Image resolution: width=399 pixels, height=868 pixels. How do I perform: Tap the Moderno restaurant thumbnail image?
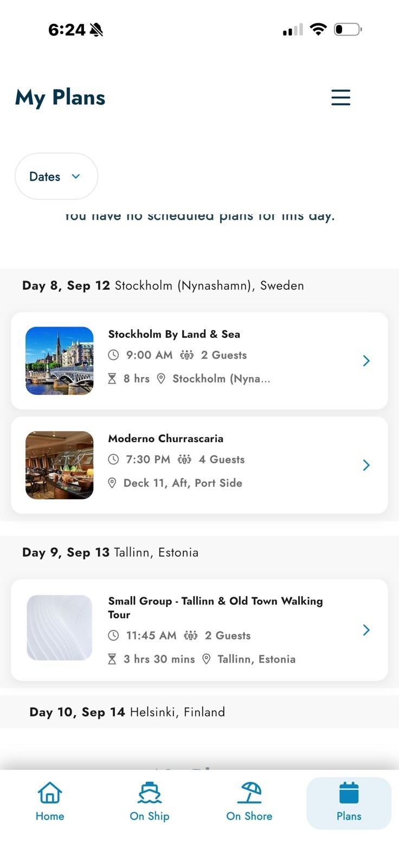(60, 465)
